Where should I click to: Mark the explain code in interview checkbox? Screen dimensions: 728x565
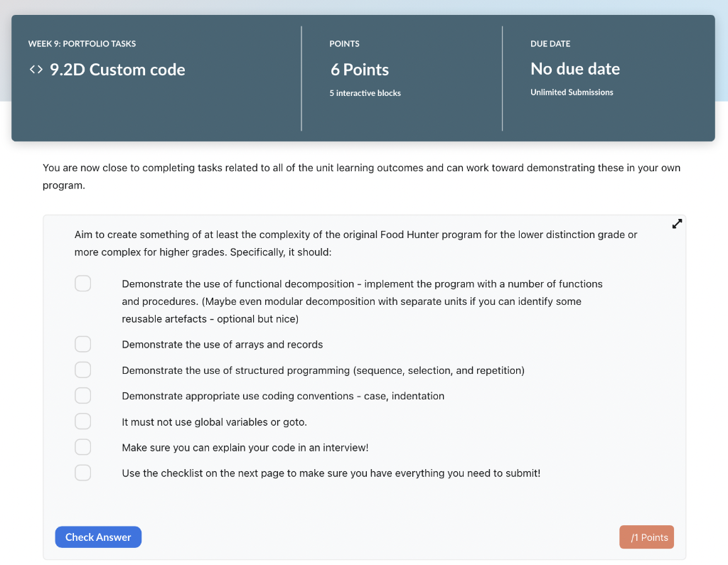[x=83, y=447]
